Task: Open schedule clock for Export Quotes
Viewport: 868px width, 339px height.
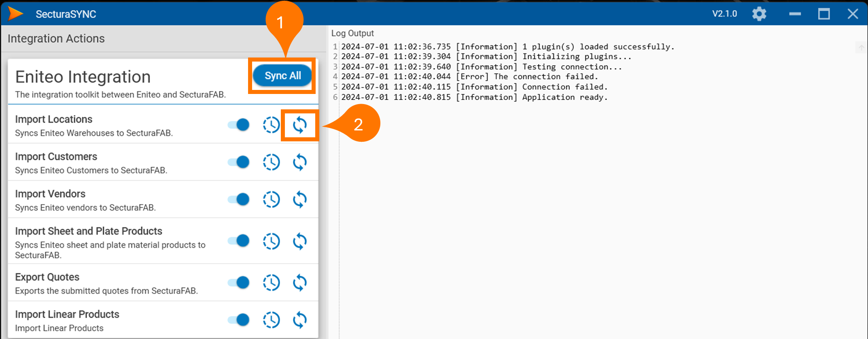Action: [271, 283]
